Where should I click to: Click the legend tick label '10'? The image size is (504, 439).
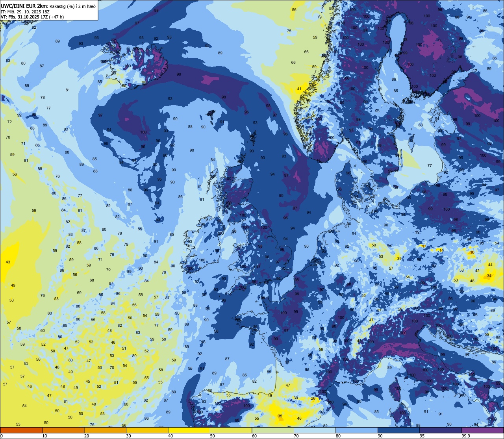(44, 436)
